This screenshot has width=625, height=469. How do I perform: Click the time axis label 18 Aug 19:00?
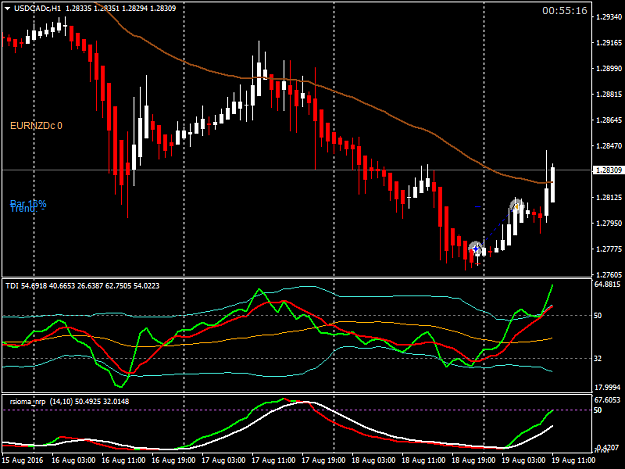(x=474, y=460)
